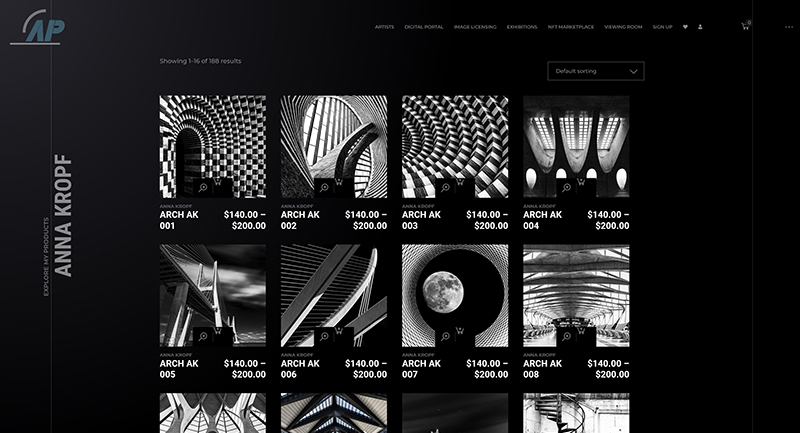Viewport: 800px width, 433px height.
Task: Open ARCH AK 006 product title
Action: pos(300,369)
